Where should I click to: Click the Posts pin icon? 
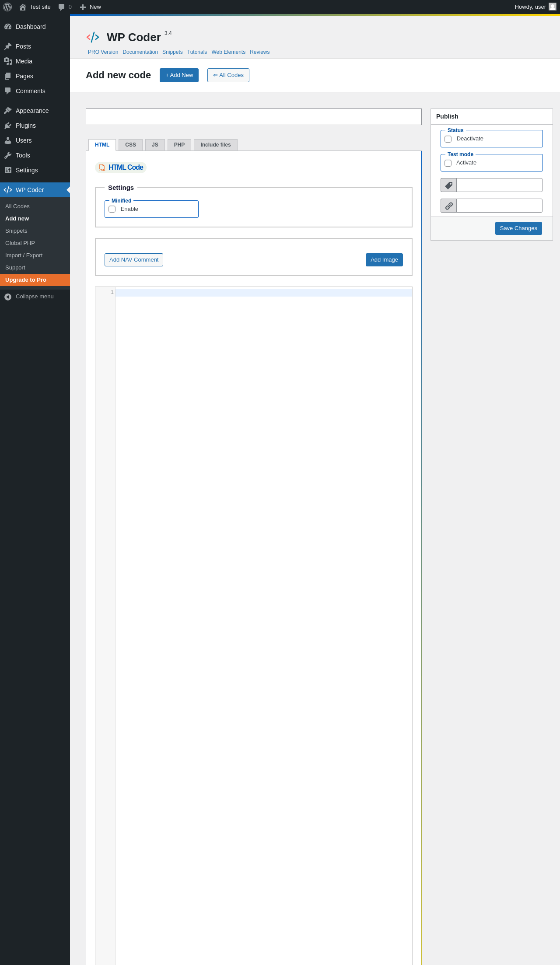click(x=8, y=46)
